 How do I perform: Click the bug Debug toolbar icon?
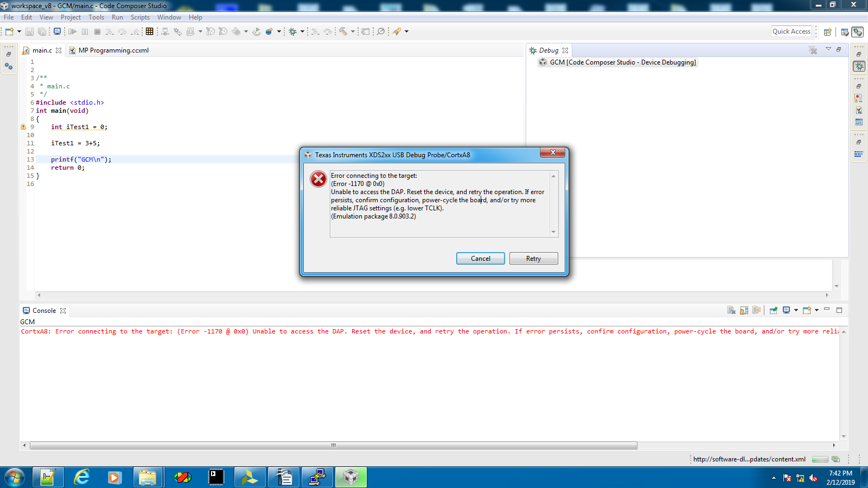(x=292, y=31)
